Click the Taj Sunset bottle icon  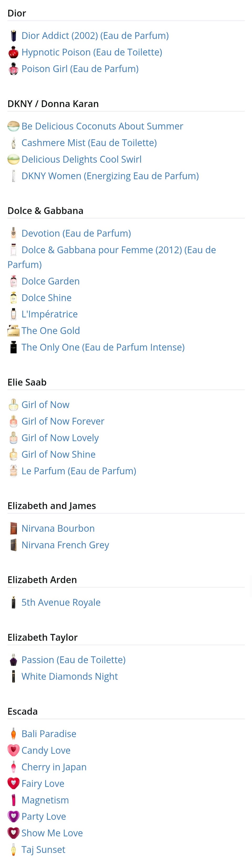[x=13, y=849]
